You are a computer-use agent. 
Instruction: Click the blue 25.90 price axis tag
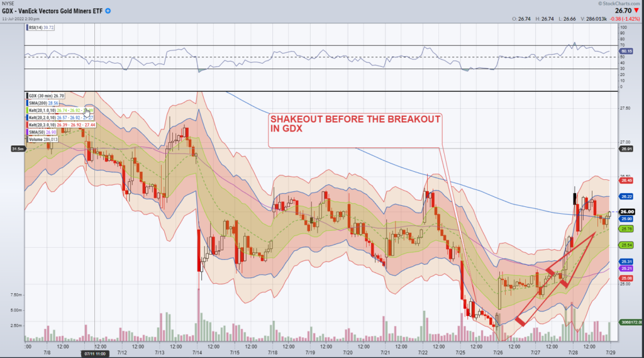[626, 219]
